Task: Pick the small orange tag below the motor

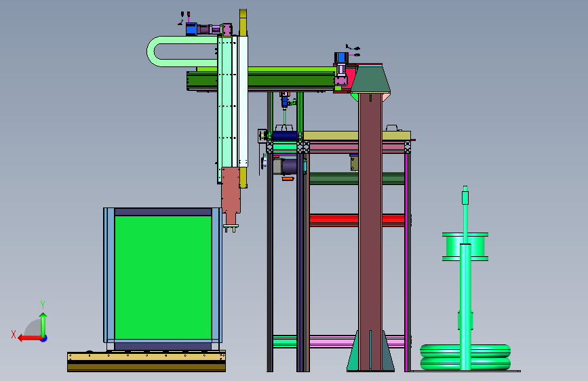Action: 288,179
